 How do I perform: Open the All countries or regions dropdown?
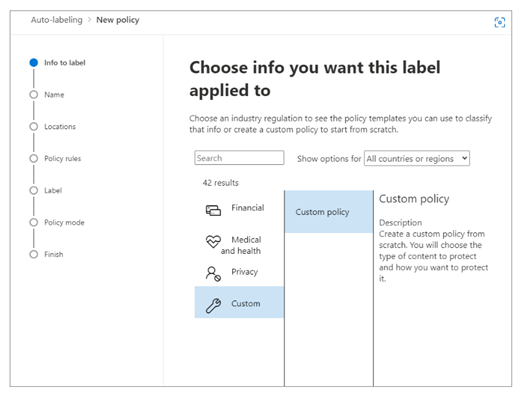pos(417,158)
